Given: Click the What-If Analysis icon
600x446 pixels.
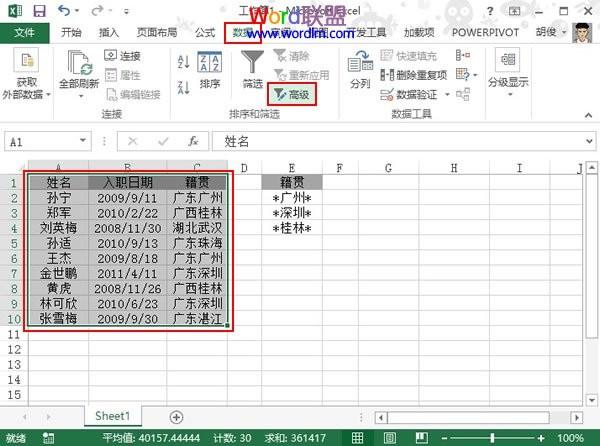Looking at the screenshot, I should pos(463,75).
